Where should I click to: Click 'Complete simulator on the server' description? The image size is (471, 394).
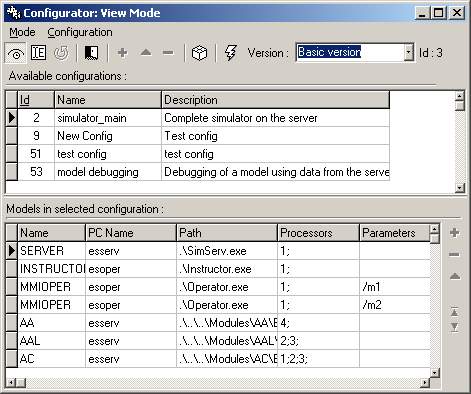point(275,118)
